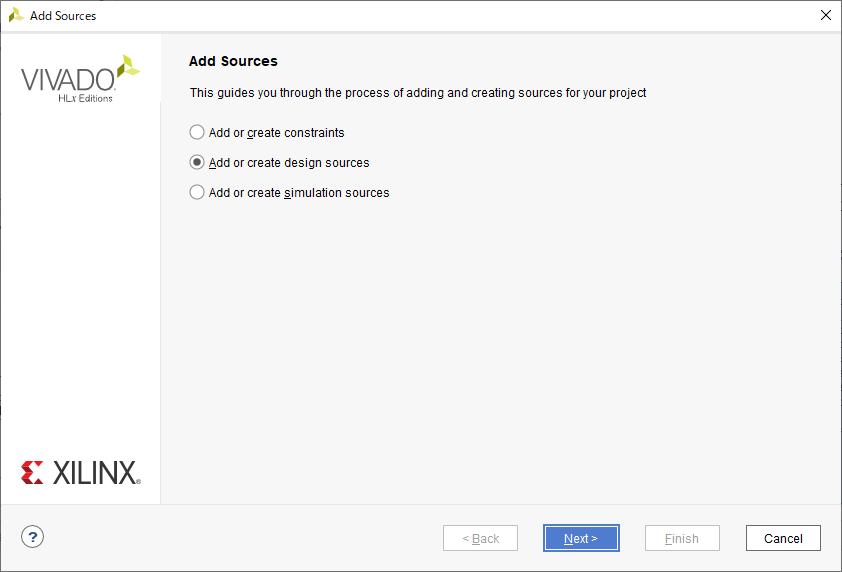The height and width of the screenshot is (572, 842).
Task: Click the help question mark icon
Action: click(x=33, y=537)
